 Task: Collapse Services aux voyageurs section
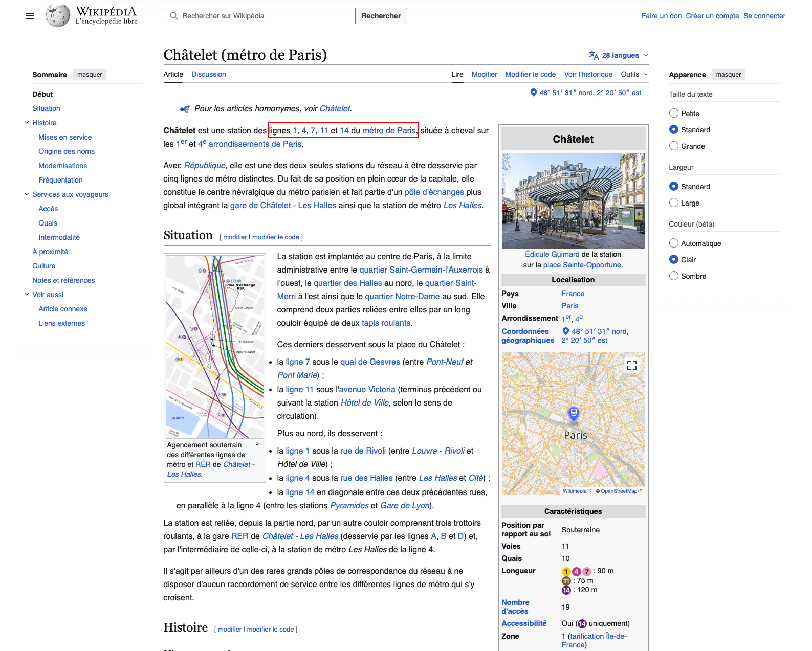click(27, 194)
